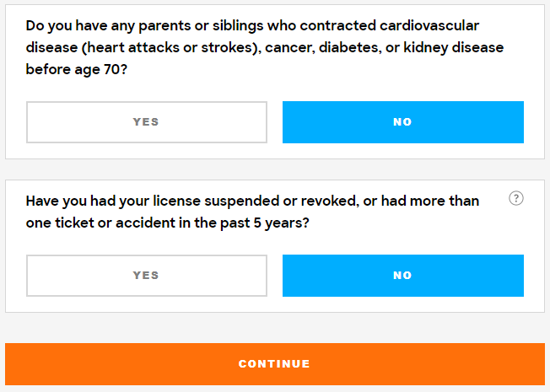Click the cardiovascular disease question text
This screenshot has width=550, height=392.
(x=265, y=47)
